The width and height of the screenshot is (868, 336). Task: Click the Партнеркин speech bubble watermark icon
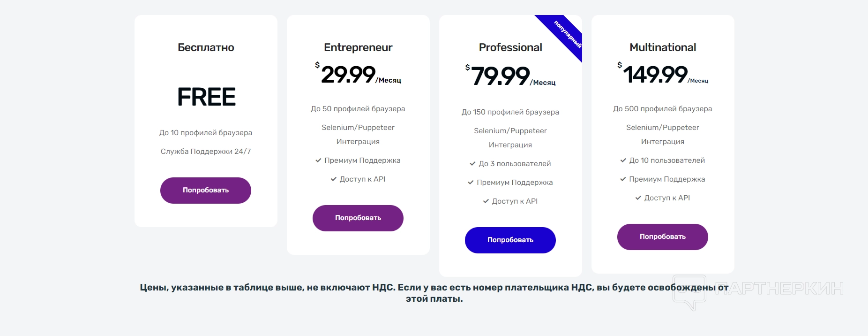[x=689, y=292]
